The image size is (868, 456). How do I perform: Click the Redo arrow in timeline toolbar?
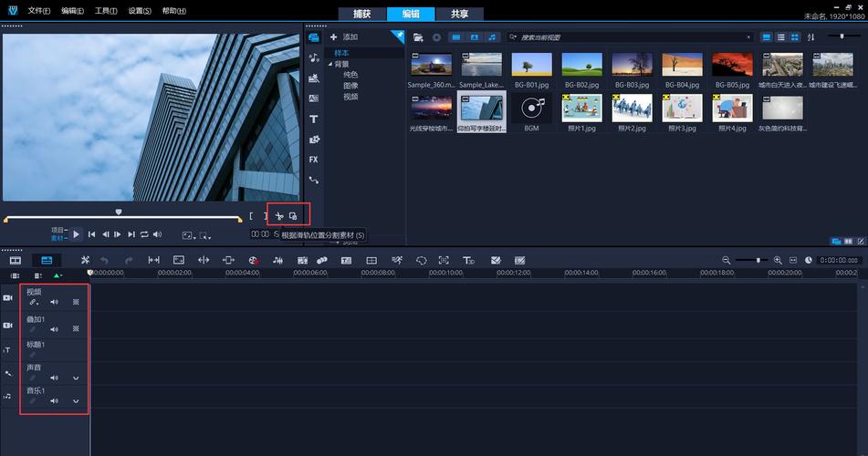[129, 260]
